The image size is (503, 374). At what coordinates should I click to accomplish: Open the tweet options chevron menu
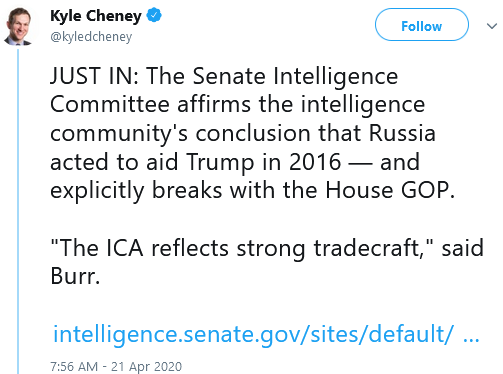click(492, 26)
